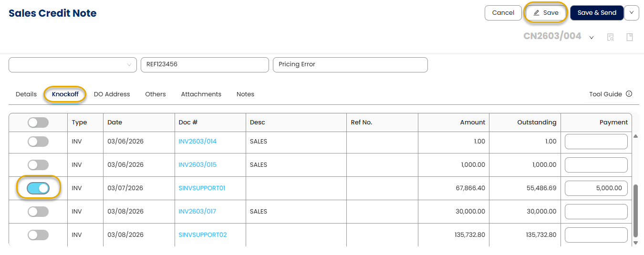The image size is (644, 255).
Task: Enable the toggle for INV2603/015
Action: tap(38, 165)
